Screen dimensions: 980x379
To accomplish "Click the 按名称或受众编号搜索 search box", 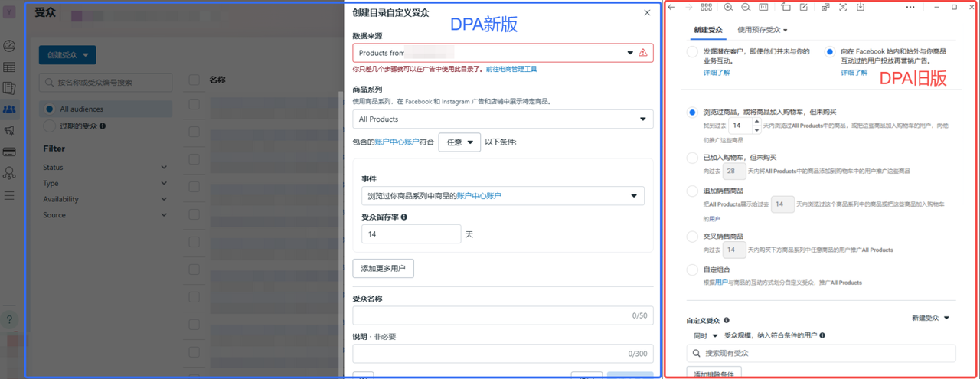I will click(x=106, y=82).
